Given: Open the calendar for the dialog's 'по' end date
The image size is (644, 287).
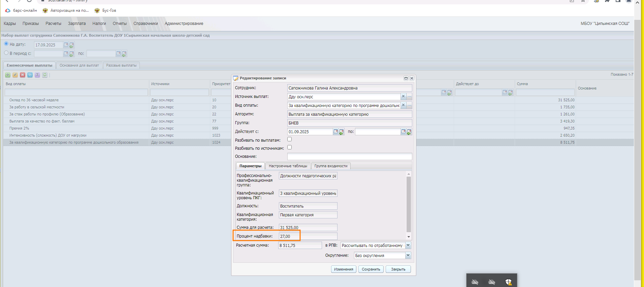Looking at the screenshot, I should [x=404, y=132].
